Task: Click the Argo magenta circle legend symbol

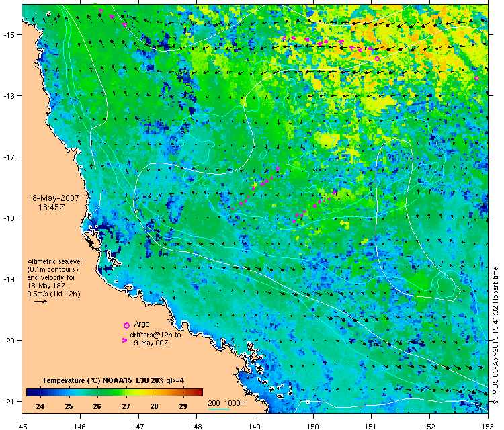Action: pos(126,325)
